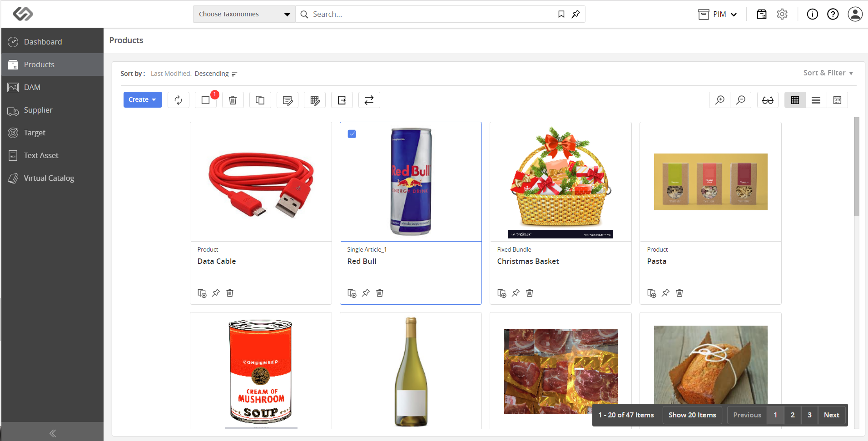Open the basket icon in the top bar
868x441 pixels.
tap(762, 14)
